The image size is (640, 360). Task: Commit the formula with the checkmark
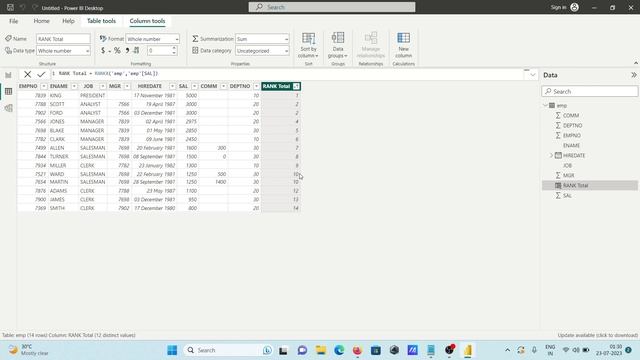[41, 74]
